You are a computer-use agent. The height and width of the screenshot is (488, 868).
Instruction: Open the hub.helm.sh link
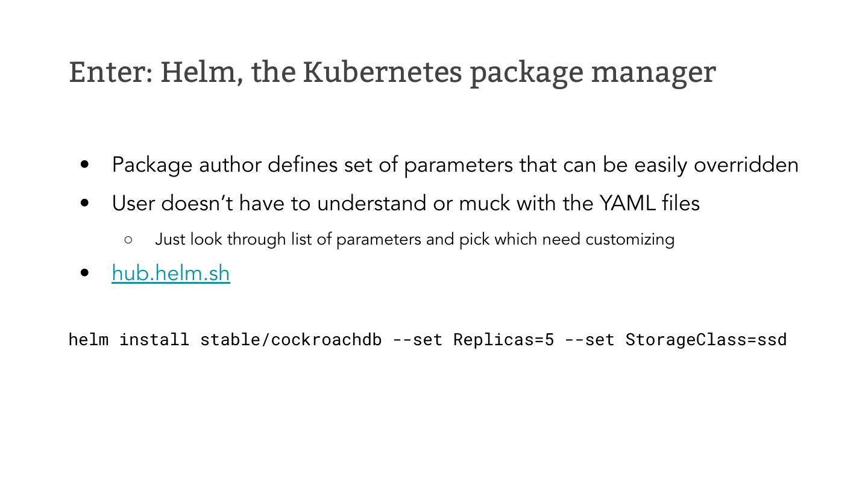click(x=171, y=273)
